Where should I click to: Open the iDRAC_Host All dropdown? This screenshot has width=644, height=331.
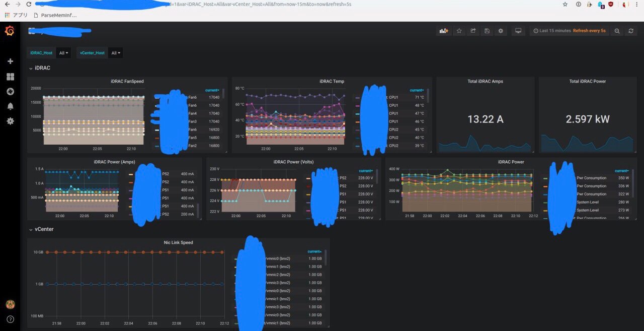pyautogui.click(x=64, y=53)
